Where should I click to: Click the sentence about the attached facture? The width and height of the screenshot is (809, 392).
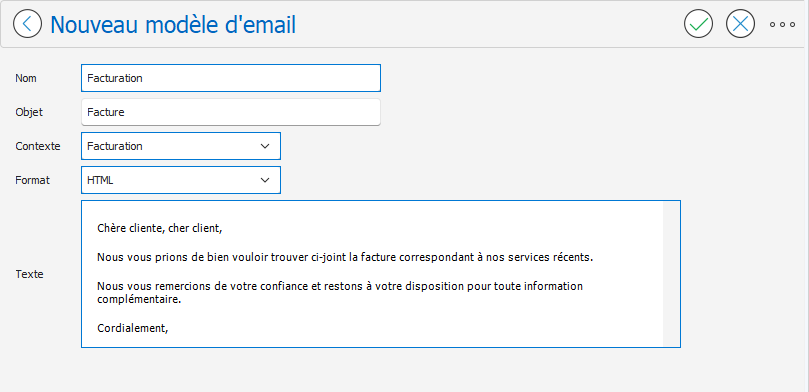[345, 256]
